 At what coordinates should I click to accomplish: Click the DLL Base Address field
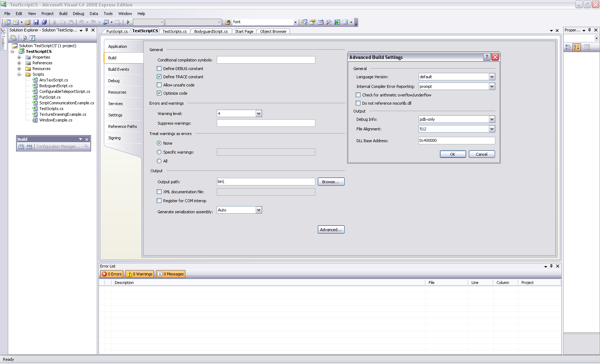(456, 141)
